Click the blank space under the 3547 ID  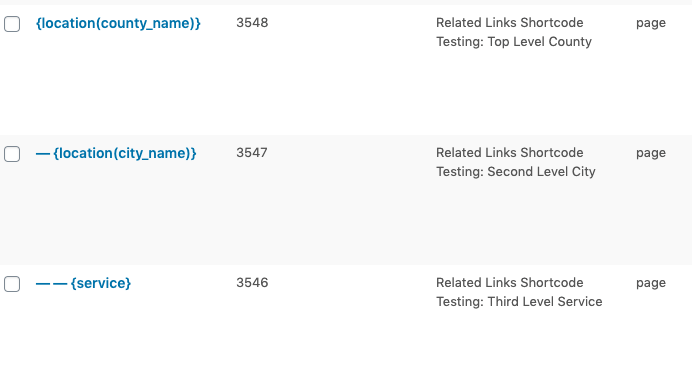pyautogui.click(x=252, y=212)
